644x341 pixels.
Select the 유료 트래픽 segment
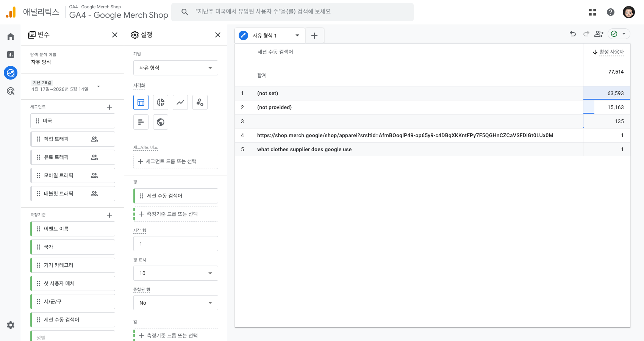[x=73, y=157]
